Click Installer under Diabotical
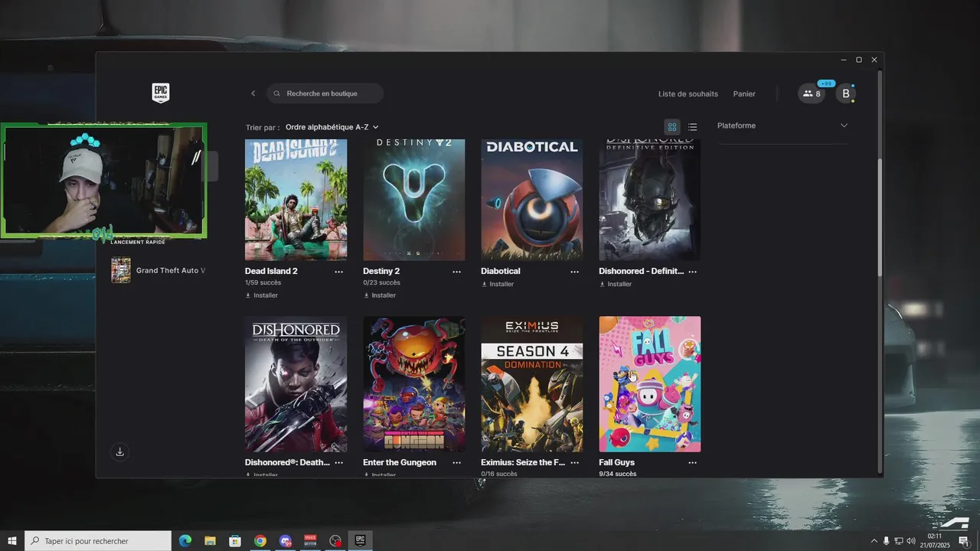980x551 pixels. [497, 284]
